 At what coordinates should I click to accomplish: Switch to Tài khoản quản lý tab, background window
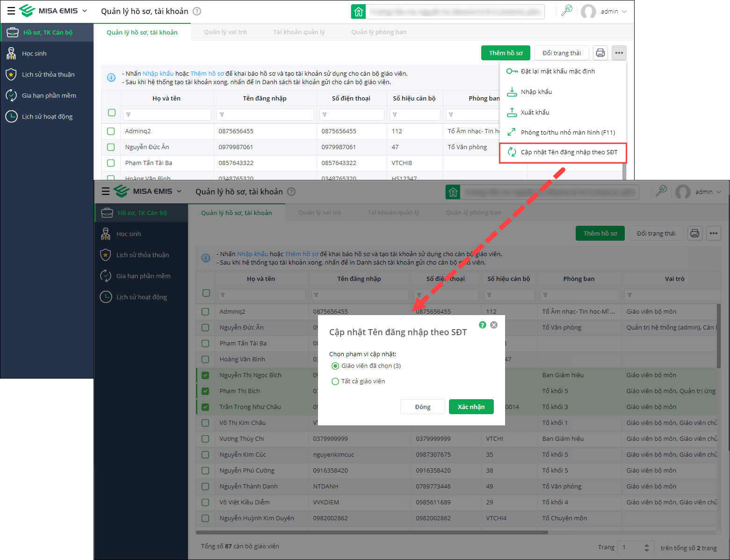tap(299, 32)
